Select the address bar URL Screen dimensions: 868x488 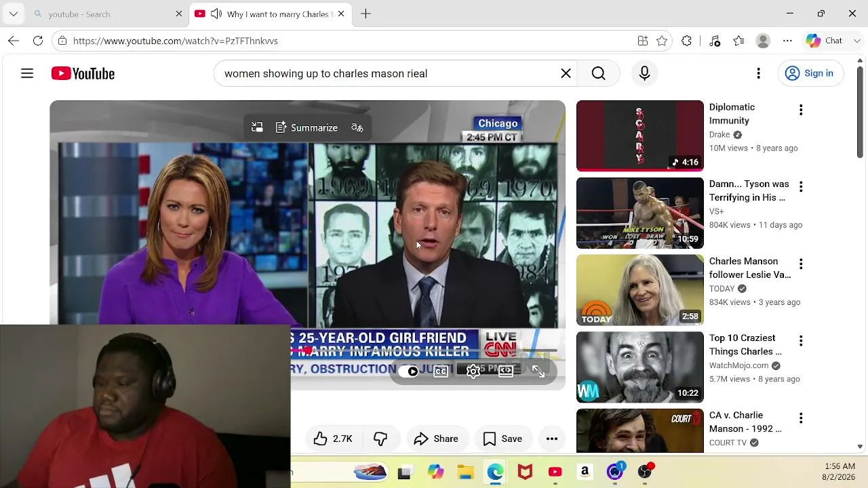tap(176, 41)
